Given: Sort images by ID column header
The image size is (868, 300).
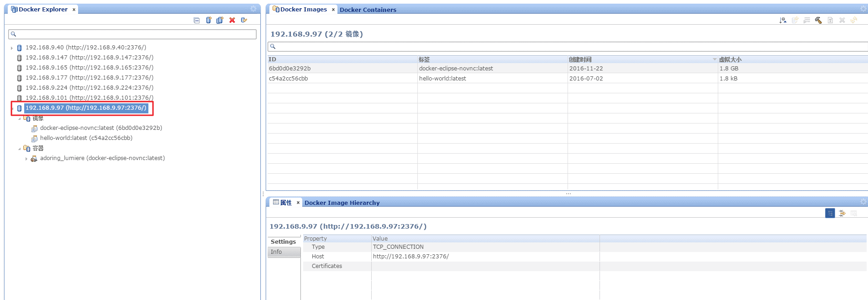Looking at the screenshot, I should [x=342, y=59].
